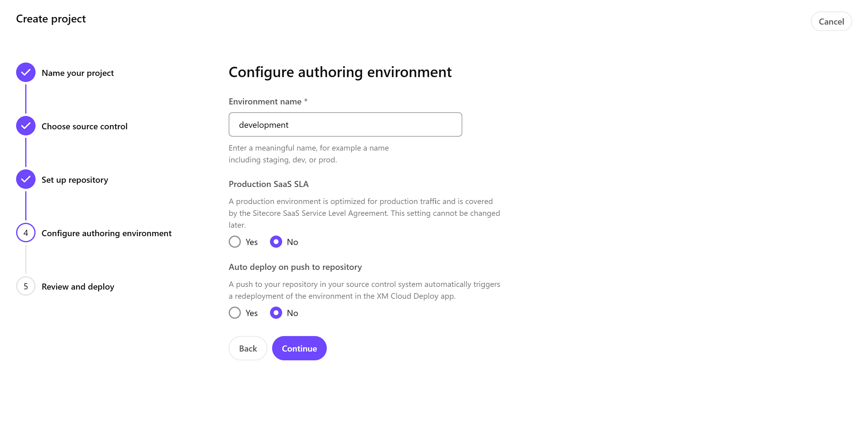The width and height of the screenshot is (868, 425).
Task: Click the step 5 circle indicator
Action: (x=26, y=286)
